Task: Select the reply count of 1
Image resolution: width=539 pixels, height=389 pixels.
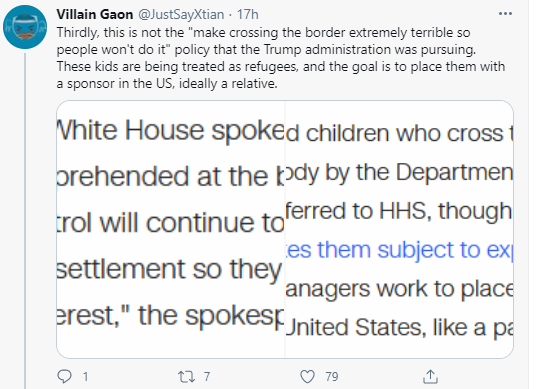Action: click(x=85, y=377)
